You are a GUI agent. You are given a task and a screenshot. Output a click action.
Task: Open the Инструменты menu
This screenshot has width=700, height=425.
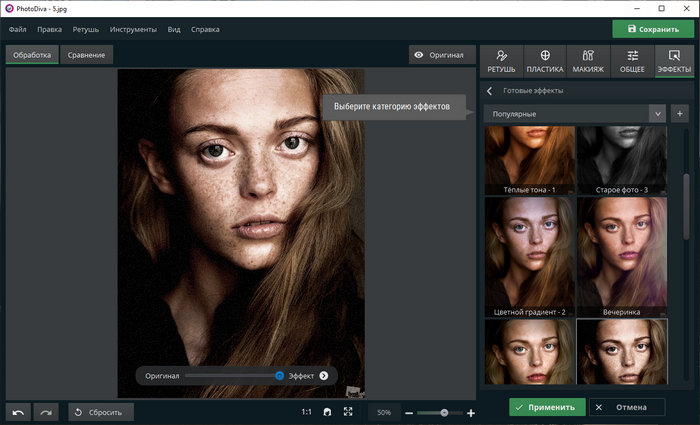[x=132, y=30]
